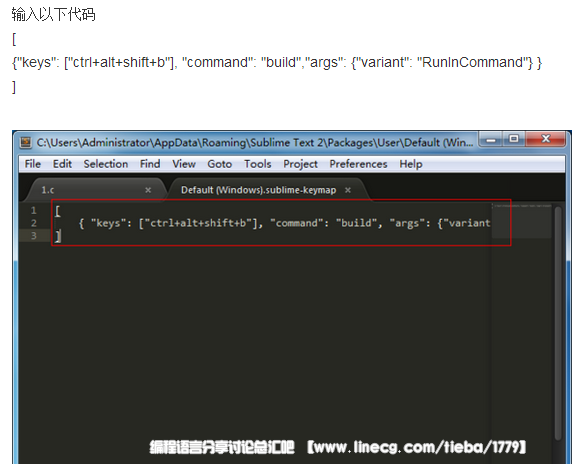Screen dimensions: 576x464
Task: Open the Tools menu
Action: 258,164
